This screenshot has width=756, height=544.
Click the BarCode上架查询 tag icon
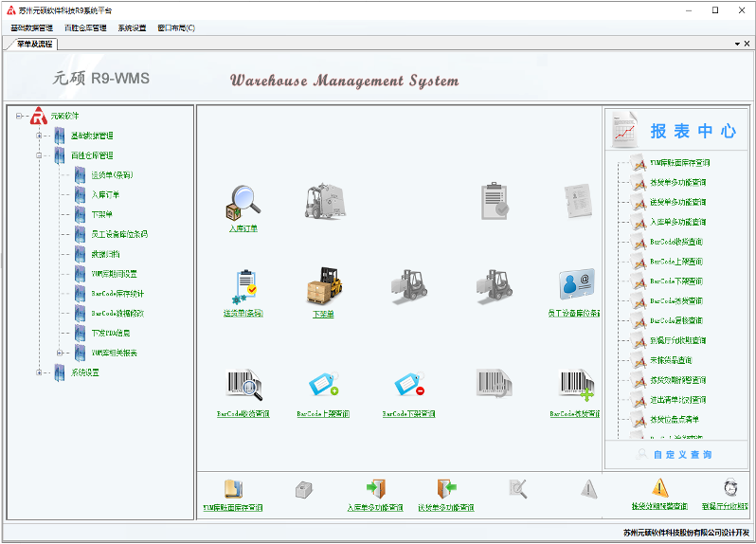pos(323,385)
